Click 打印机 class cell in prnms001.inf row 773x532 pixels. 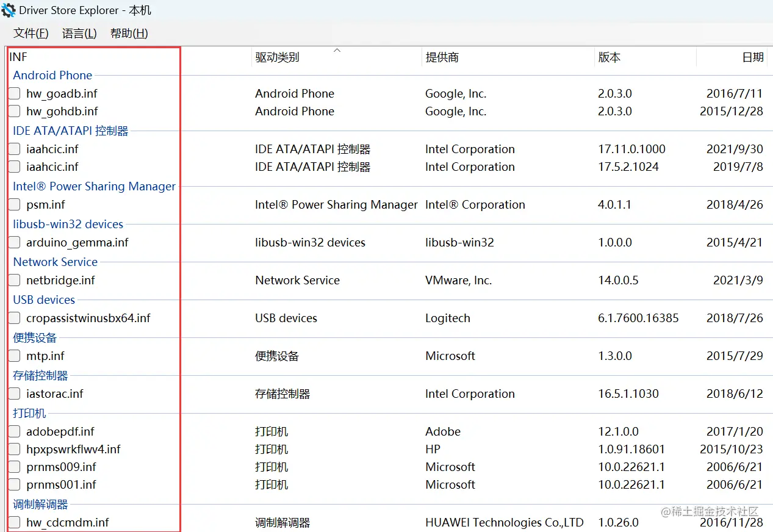271,485
